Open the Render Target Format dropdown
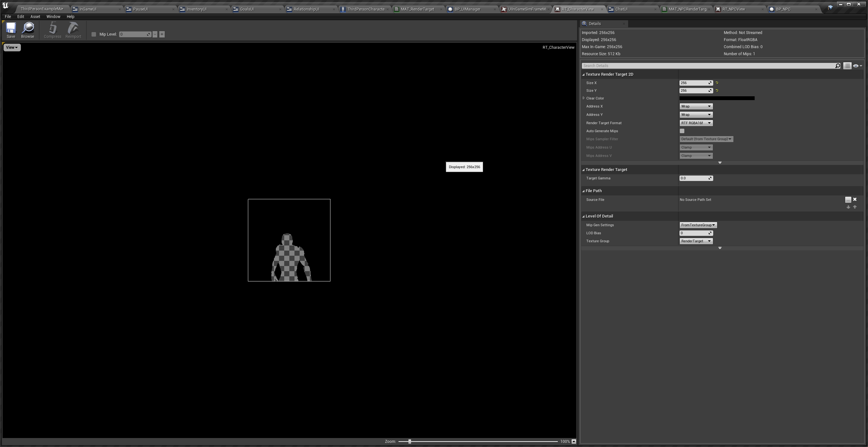The image size is (868, 447). point(696,123)
